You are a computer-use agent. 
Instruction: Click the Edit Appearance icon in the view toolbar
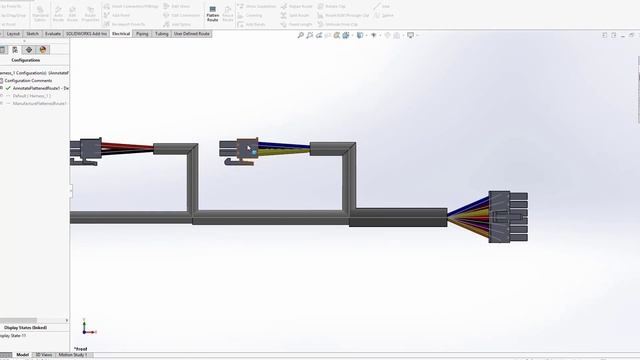pos(387,36)
